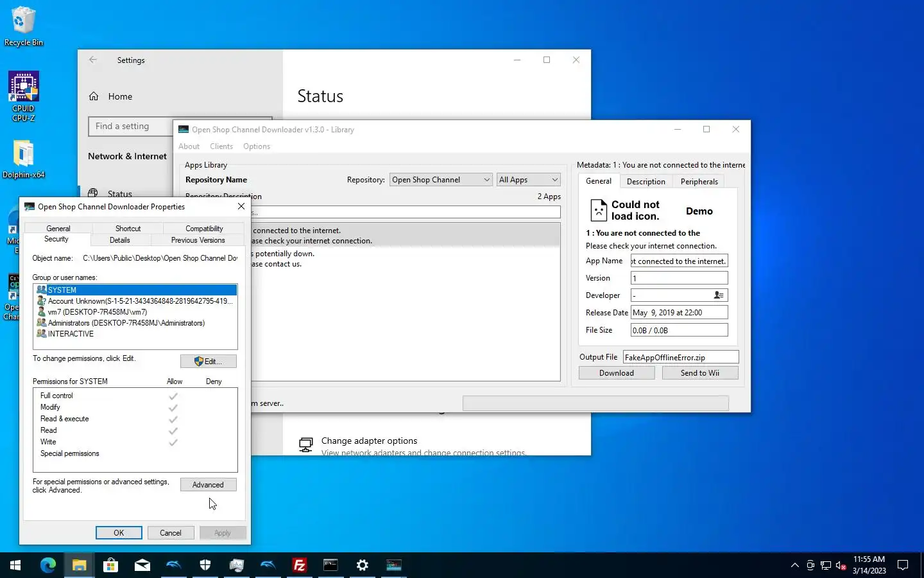
Task: Show hidden tray icons with the chevron
Action: click(795, 565)
